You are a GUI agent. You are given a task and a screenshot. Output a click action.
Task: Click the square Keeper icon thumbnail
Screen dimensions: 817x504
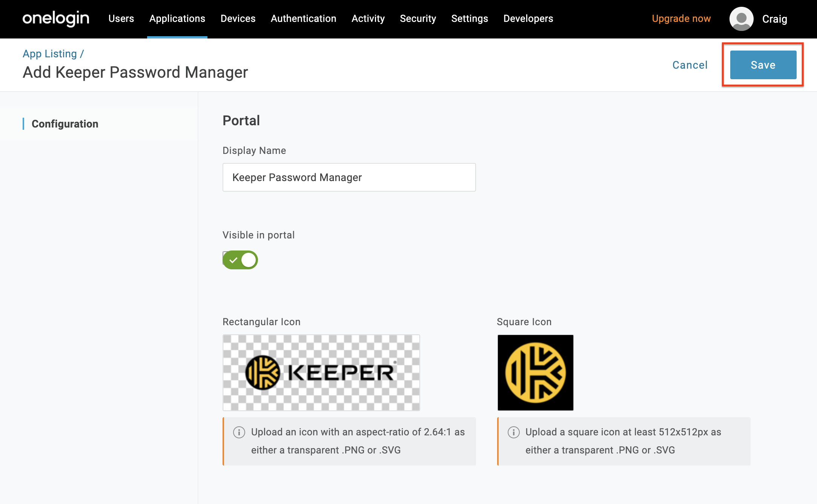535,373
